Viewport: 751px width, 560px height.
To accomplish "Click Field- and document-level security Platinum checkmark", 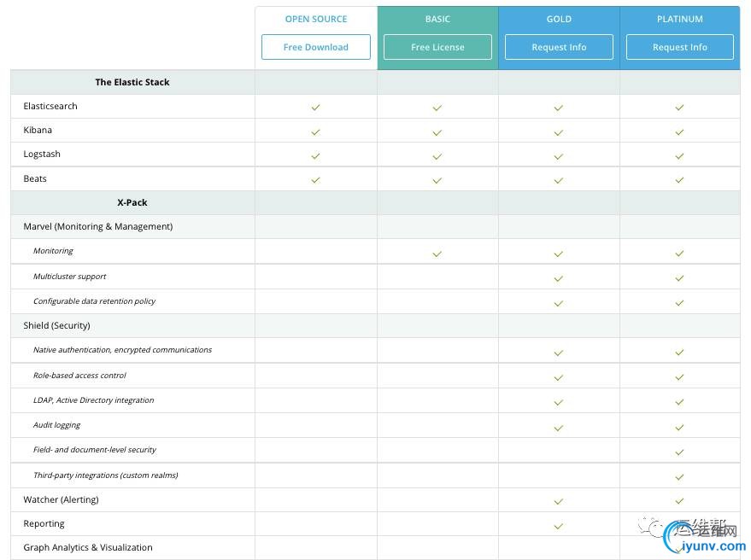I will click(x=679, y=452).
